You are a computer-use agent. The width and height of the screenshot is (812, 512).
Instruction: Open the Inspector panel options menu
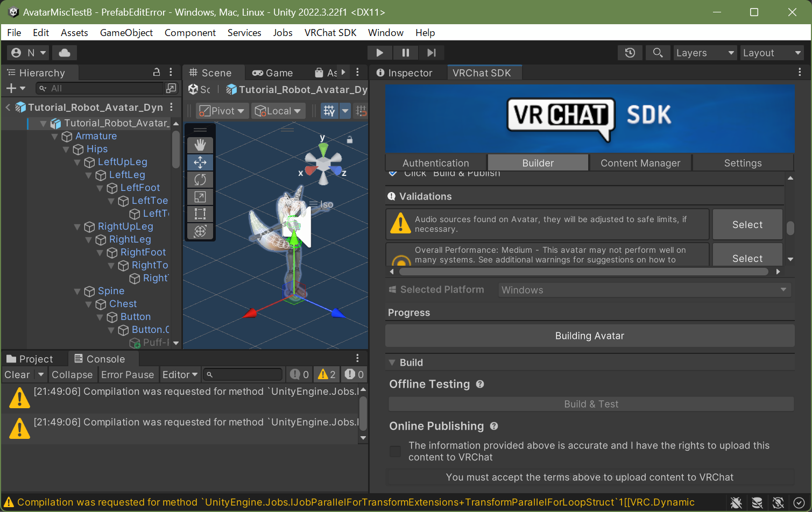[x=800, y=72]
